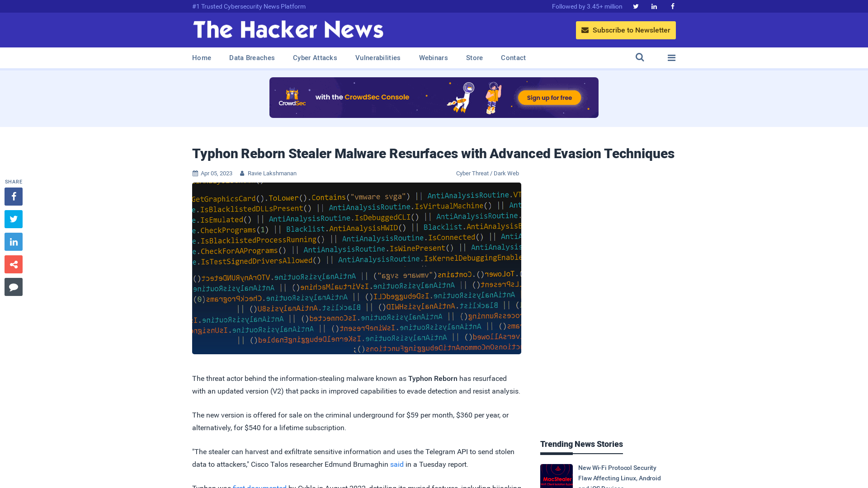
Task: Click the comments icon
Action: (13, 286)
